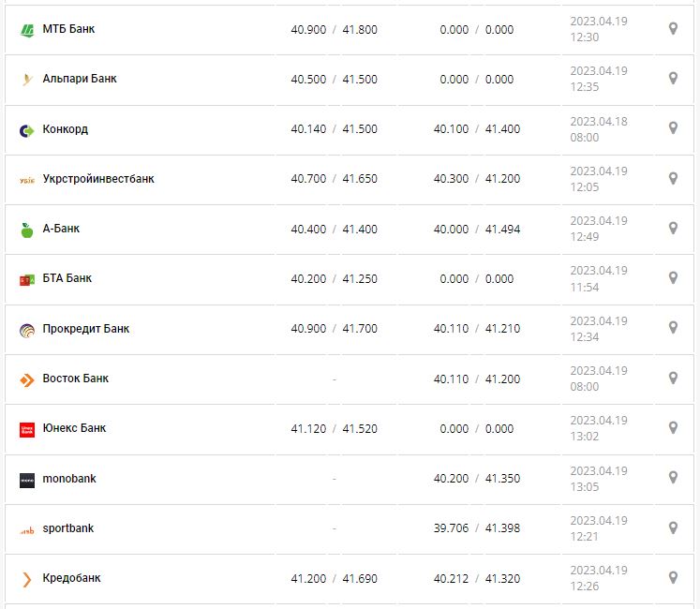Open the Укрстройинвестбанк link
The image size is (700, 609).
[x=98, y=179]
